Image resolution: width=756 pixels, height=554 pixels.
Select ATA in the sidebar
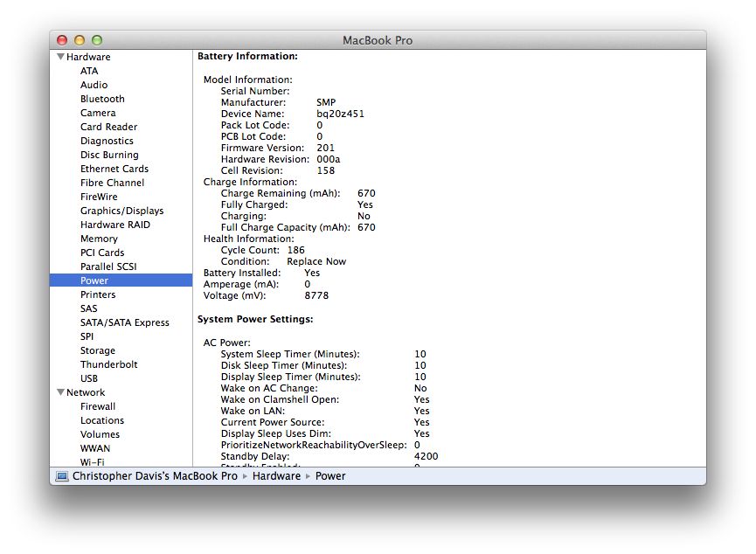89,71
